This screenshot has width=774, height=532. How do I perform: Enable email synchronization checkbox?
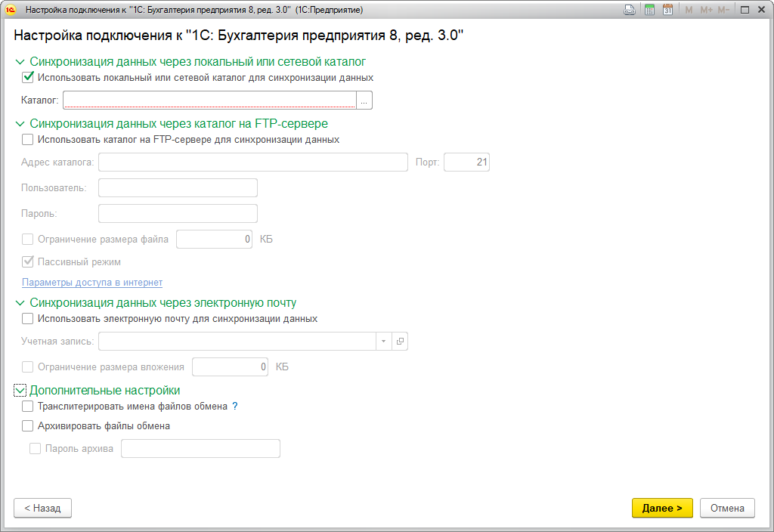[28, 319]
